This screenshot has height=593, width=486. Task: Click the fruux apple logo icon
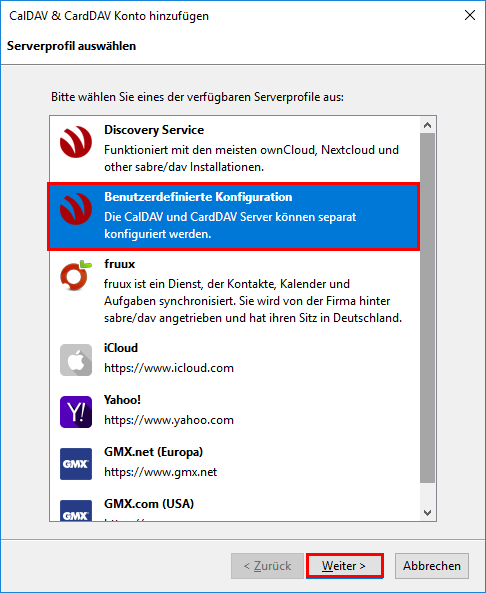coord(76,276)
